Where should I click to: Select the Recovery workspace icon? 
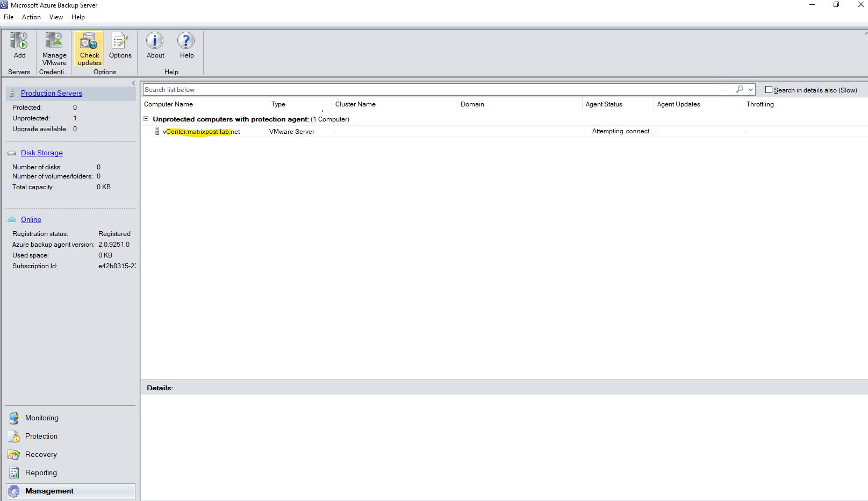tap(14, 455)
